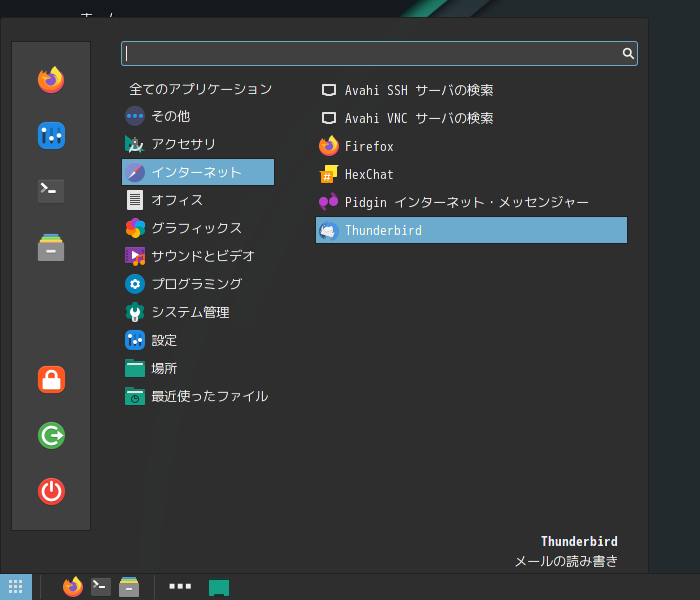Click the Firefox icon in application list
The image size is (700, 600).
pos(329,146)
